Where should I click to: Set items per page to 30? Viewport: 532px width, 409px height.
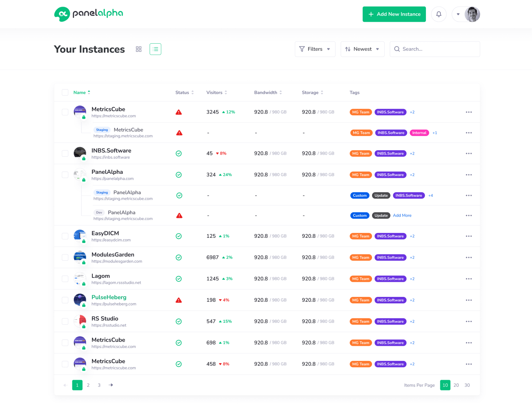[467, 385]
